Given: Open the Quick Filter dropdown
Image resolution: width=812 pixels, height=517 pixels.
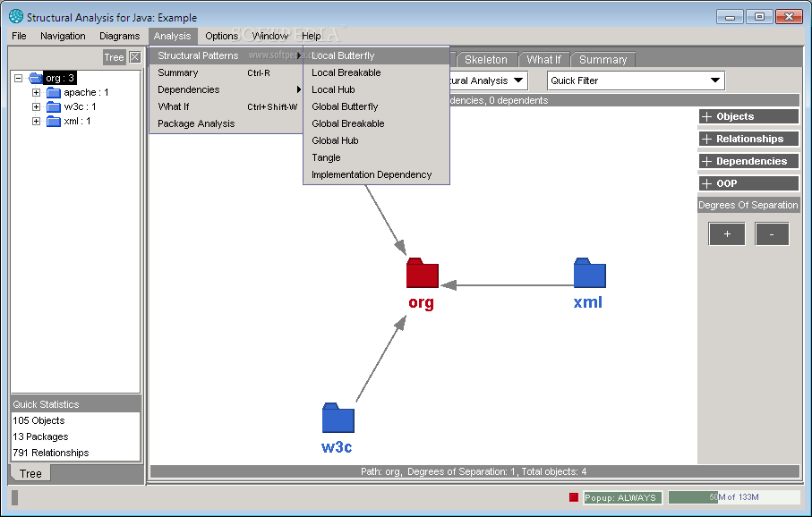Looking at the screenshot, I should pyautogui.click(x=636, y=81).
